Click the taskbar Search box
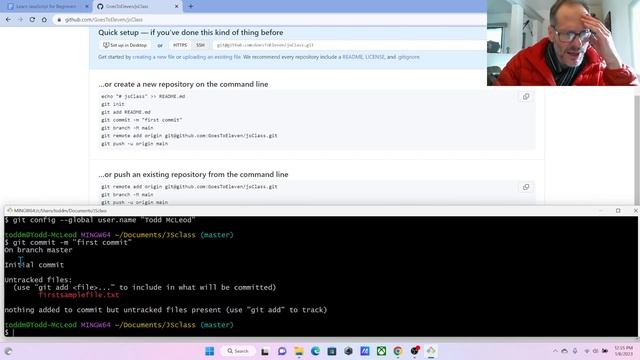640x360 pixels. coord(238,351)
